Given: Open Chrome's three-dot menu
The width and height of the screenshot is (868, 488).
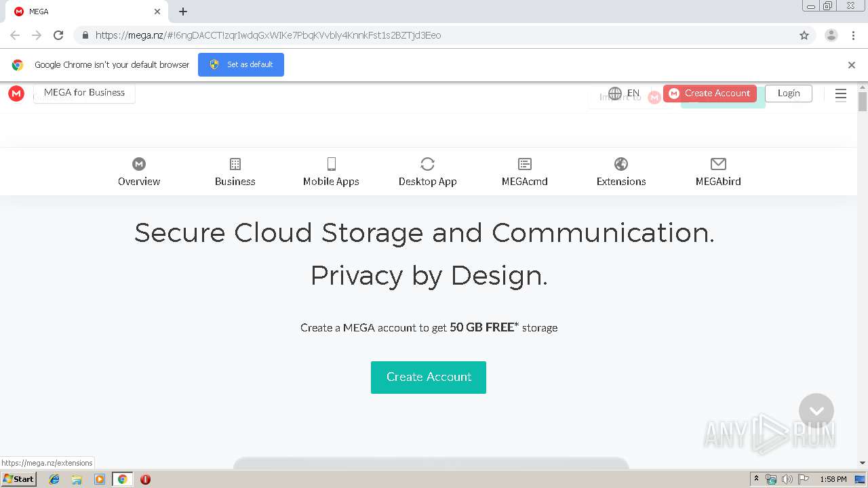Looking at the screenshot, I should (854, 35).
